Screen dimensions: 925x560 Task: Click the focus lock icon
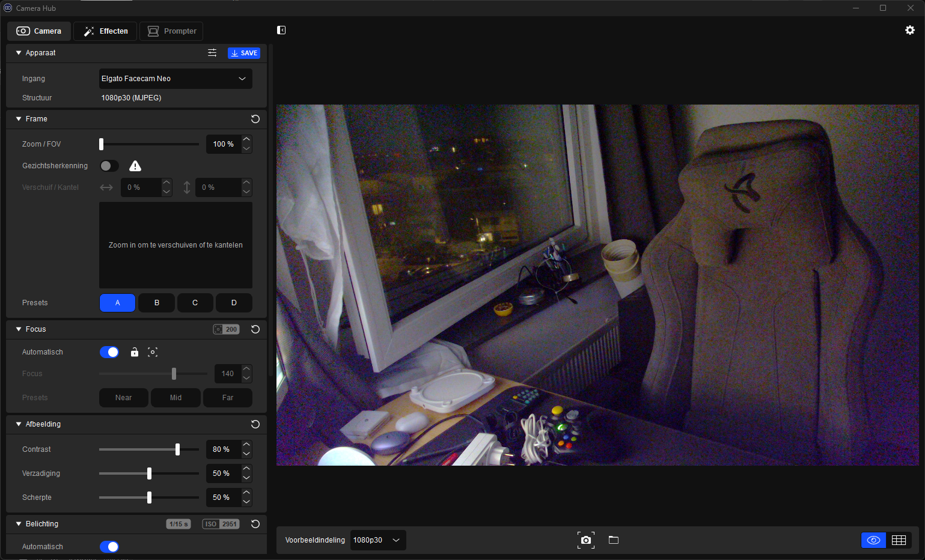tap(135, 352)
